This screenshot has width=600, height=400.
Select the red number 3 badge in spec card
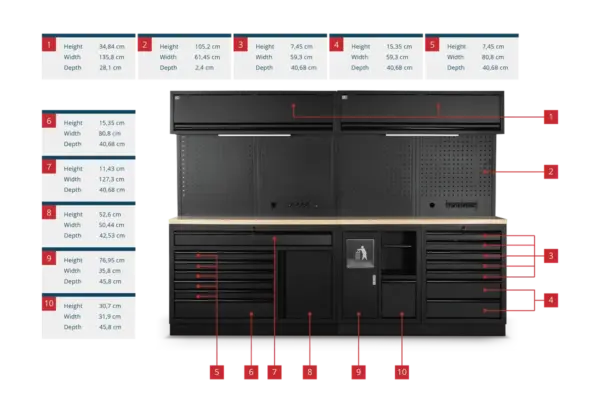241,44
